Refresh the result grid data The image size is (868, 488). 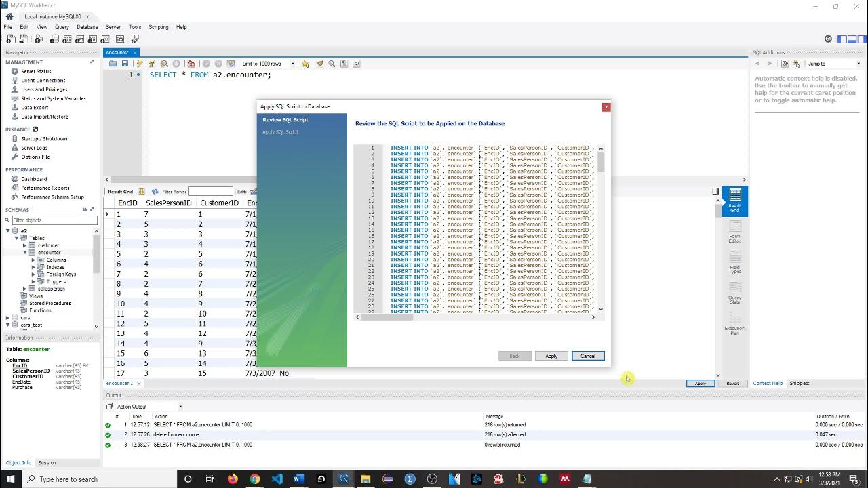tap(155, 192)
